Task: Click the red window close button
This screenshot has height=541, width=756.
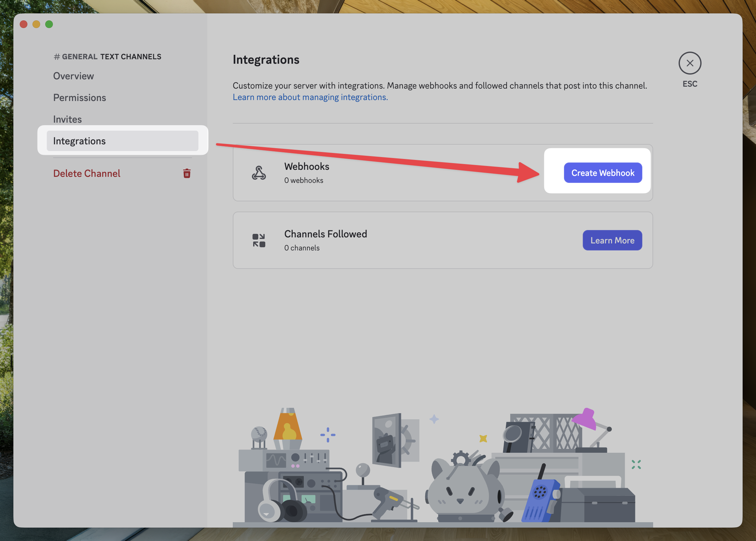Action: [24, 24]
